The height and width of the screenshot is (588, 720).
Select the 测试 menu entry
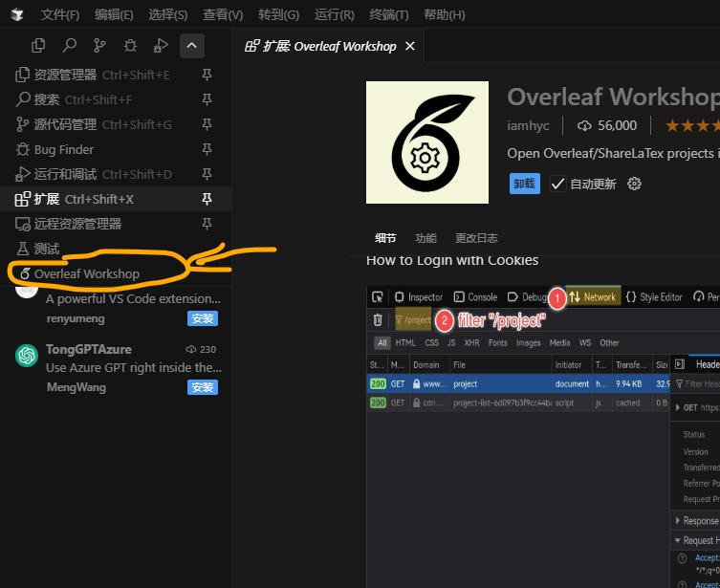(x=116, y=249)
